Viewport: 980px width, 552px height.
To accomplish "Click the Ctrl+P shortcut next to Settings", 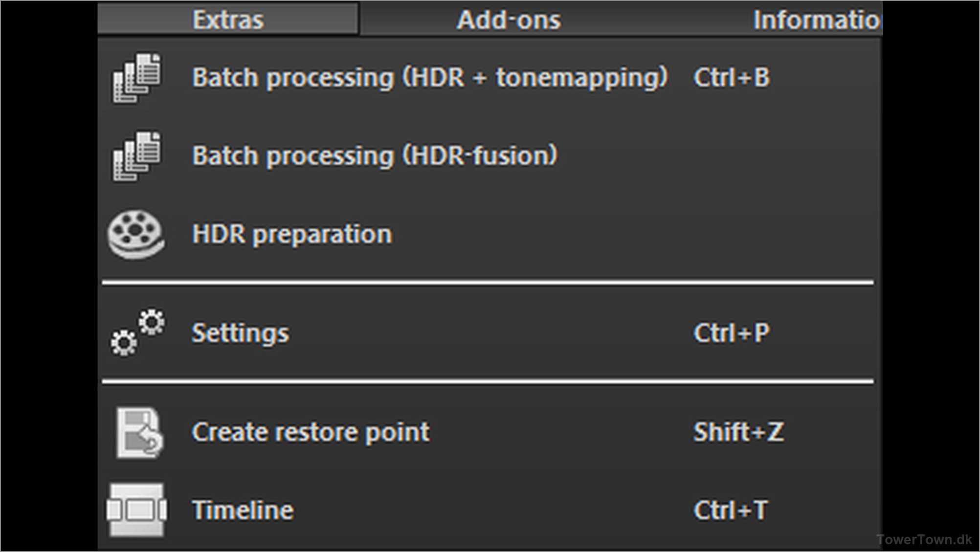I will [x=732, y=333].
